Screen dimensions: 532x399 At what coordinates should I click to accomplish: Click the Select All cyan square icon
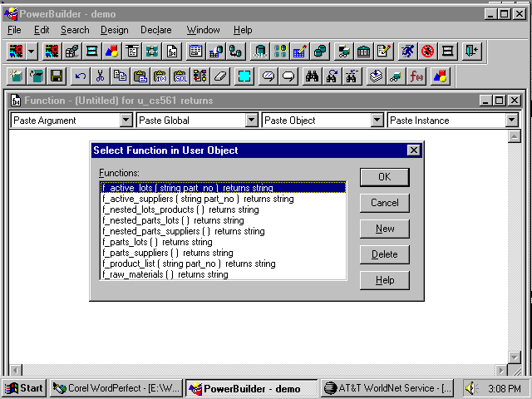(x=244, y=76)
